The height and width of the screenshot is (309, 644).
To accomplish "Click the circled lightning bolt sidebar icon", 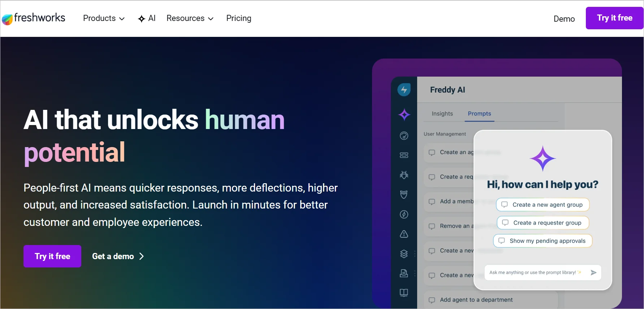I will (x=404, y=214).
